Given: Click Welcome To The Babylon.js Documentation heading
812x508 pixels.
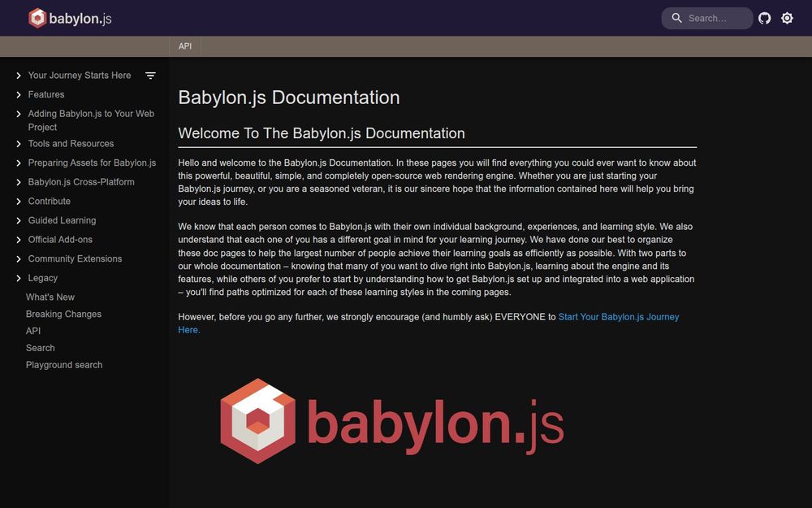Looking at the screenshot, I should [x=322, y=133].
